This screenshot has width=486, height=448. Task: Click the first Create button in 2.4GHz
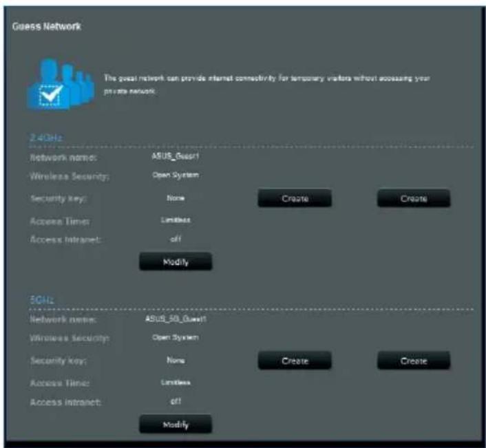click(295, 198)
